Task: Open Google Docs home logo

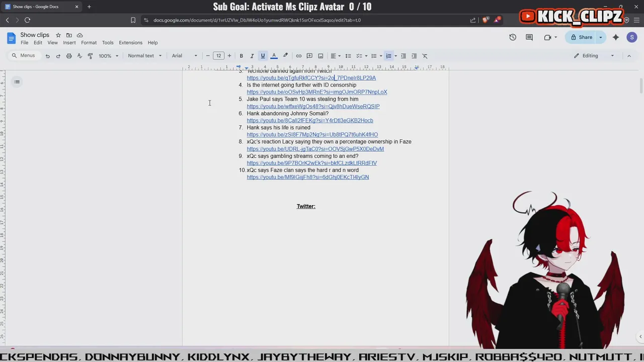Action: (11, 38)
